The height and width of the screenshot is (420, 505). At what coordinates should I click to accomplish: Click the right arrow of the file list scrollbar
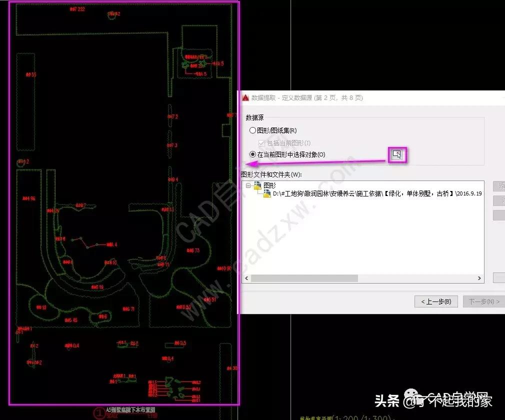click(x=479, y=278)
